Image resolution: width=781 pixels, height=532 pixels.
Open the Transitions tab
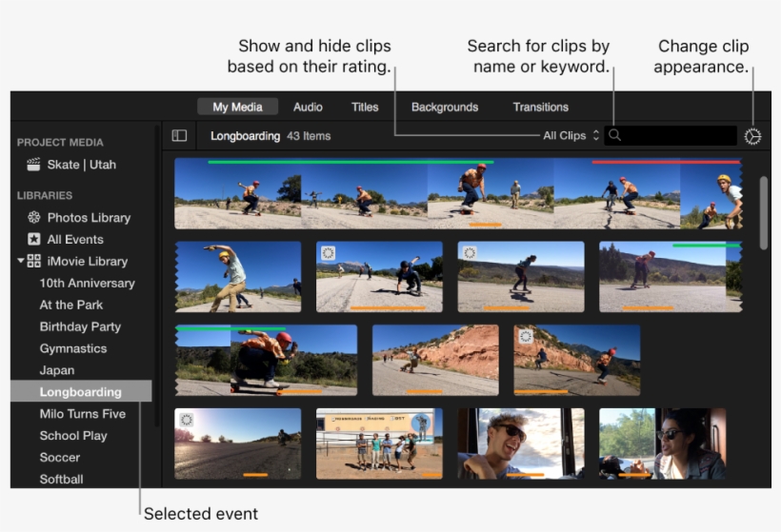click(540, 108)
